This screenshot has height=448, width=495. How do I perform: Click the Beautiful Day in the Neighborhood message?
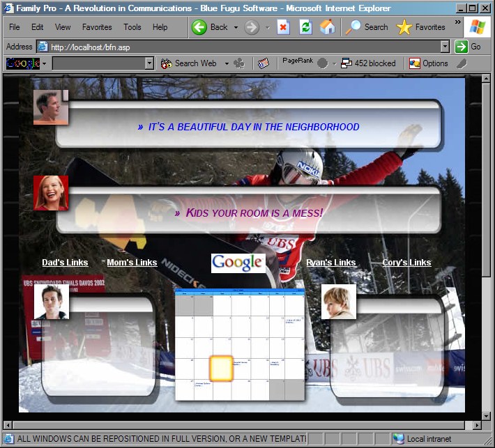pyautogui.click(x=249, y=127)
